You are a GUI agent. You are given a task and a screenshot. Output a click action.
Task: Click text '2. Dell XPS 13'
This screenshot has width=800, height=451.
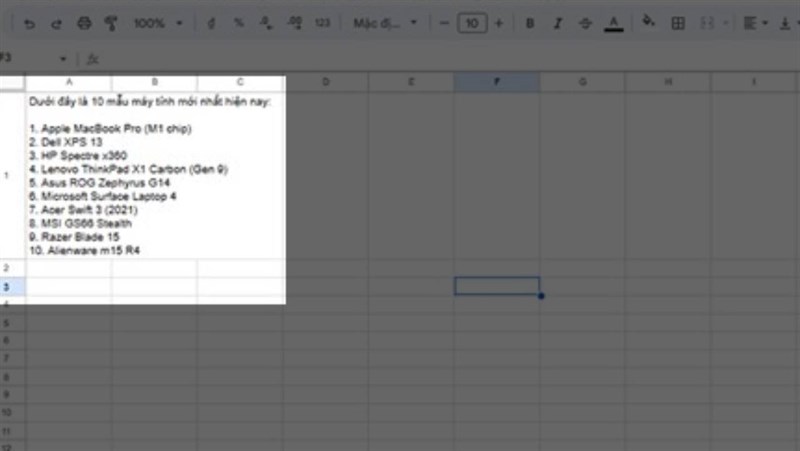click(66, 142)
